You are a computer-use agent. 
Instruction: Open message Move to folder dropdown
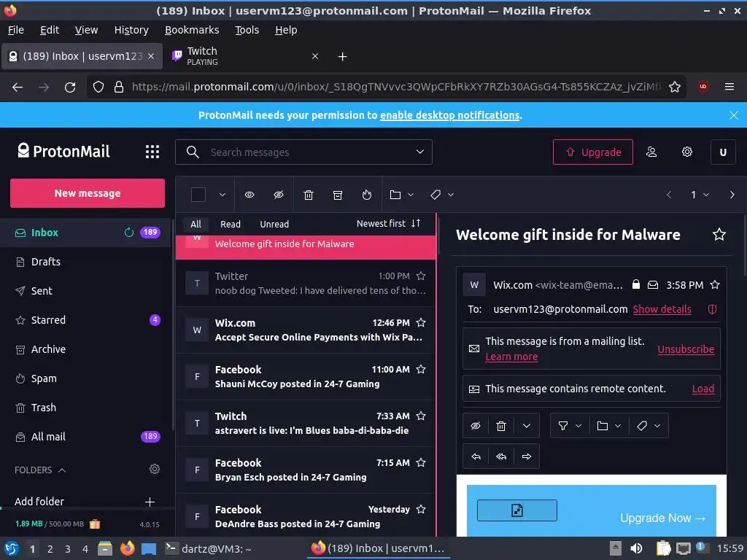609,426
